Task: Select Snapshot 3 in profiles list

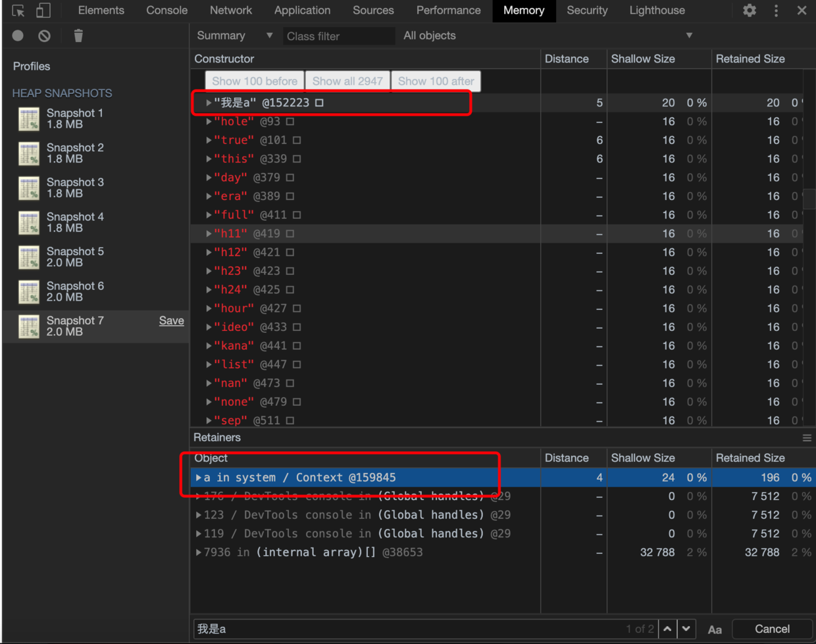Action: (95, 187)
